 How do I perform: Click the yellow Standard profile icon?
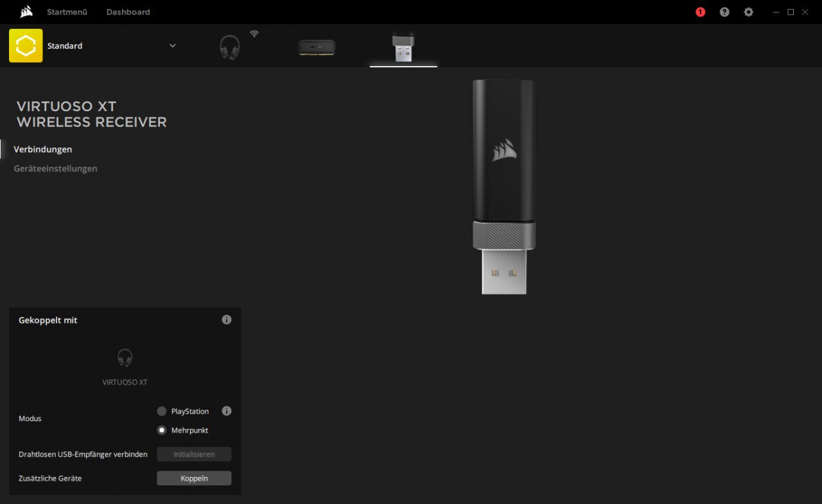pos(26,46)
